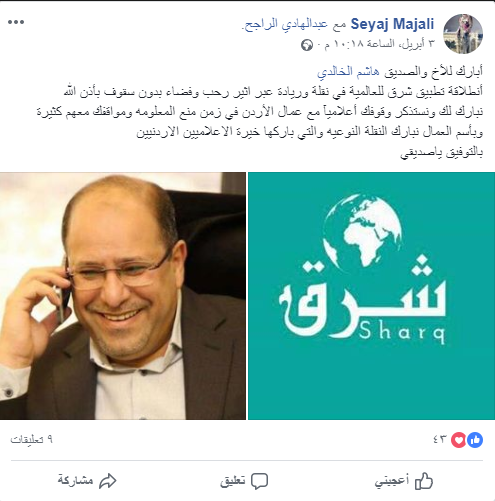Click the blue like reaction icon

(475, 440)
